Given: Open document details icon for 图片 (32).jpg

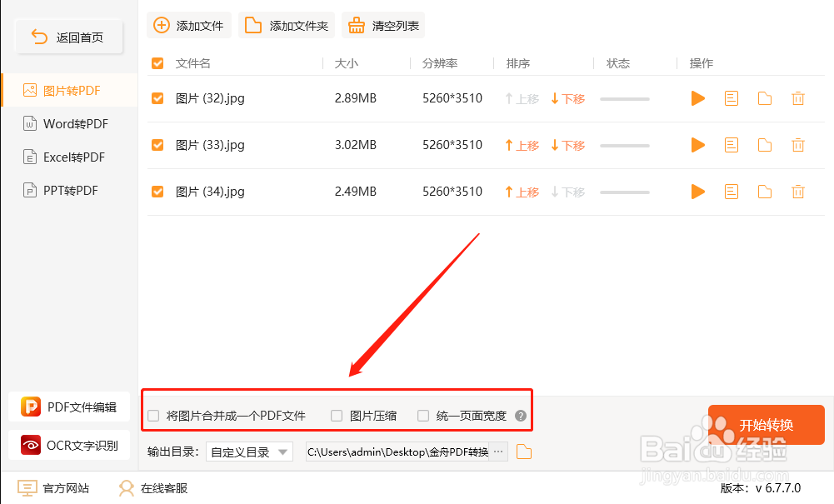Looking at the screenshot, I should (x=732, y=98).
